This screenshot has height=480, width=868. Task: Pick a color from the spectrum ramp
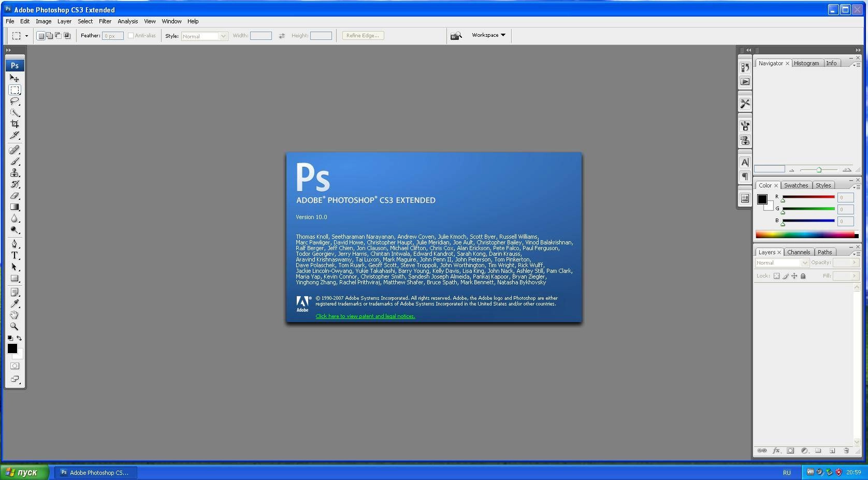click(x=806, y=235)
